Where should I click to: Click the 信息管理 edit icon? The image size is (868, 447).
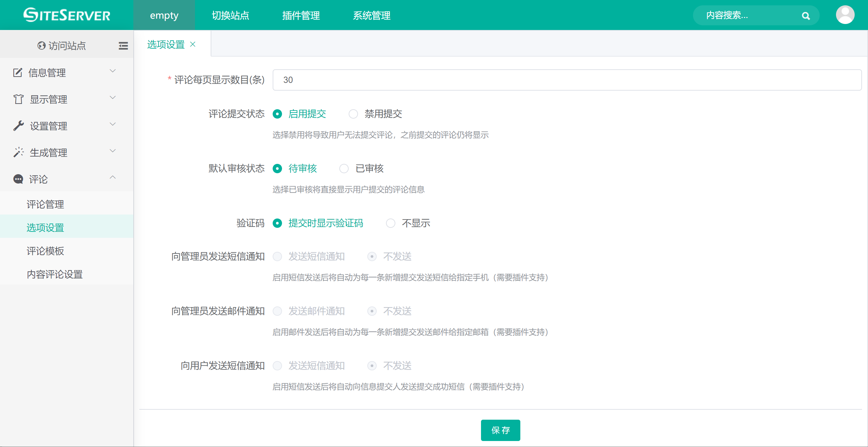pyautogui.click(x=18, y=72)
